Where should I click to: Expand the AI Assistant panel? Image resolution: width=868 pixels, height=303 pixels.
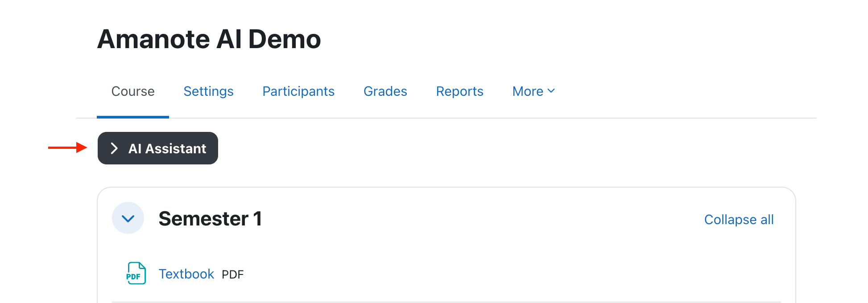(x=158, y=148)
